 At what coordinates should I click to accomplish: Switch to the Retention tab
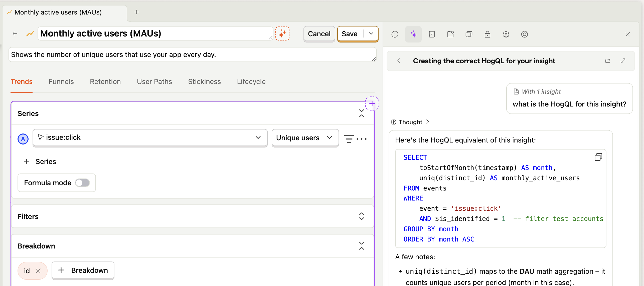pyautogui.click(x=105, y=82)
